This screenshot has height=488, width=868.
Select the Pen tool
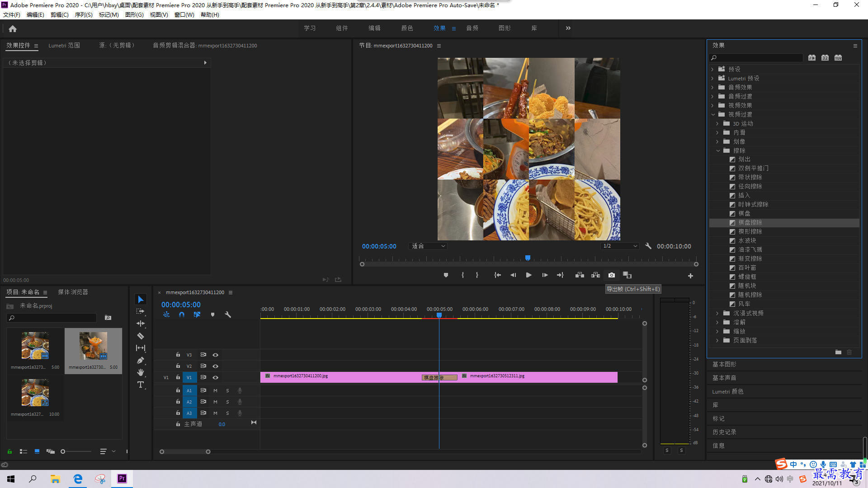[141, 360]
